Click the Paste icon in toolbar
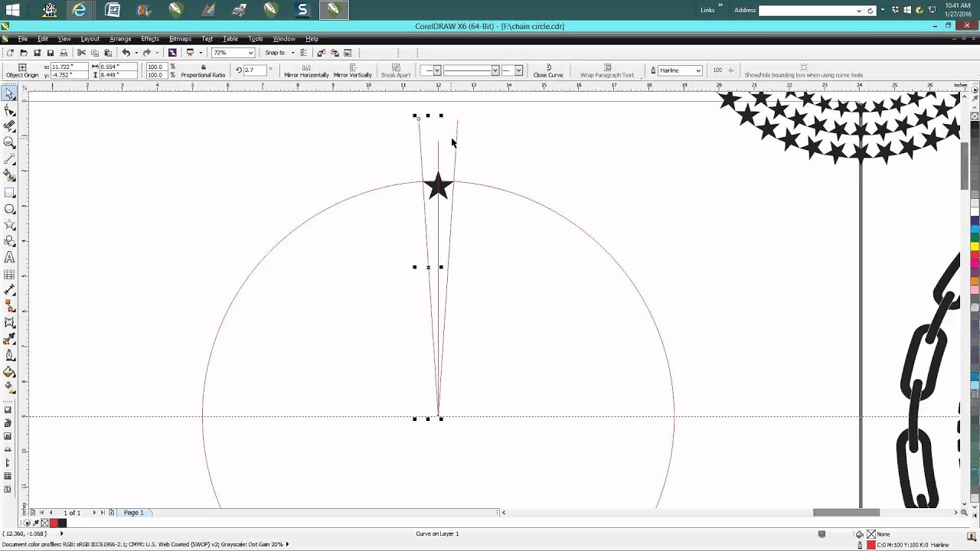The image size is (980, 551). click(x=108, y=53)
